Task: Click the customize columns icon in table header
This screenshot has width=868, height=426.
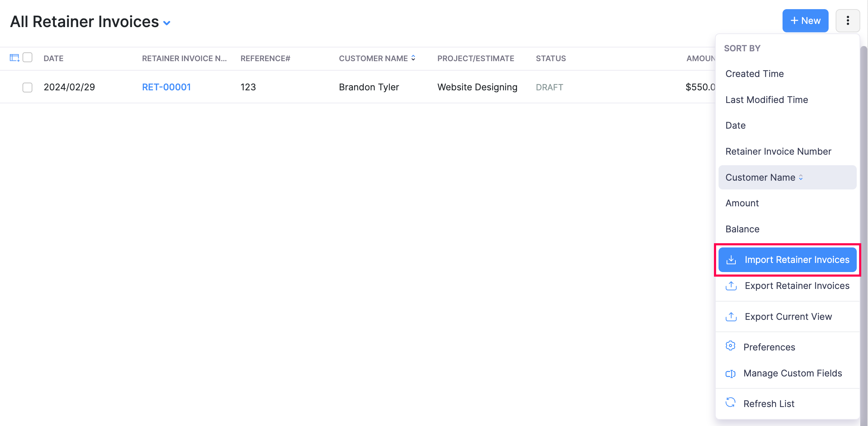Action: coord(14,57)
